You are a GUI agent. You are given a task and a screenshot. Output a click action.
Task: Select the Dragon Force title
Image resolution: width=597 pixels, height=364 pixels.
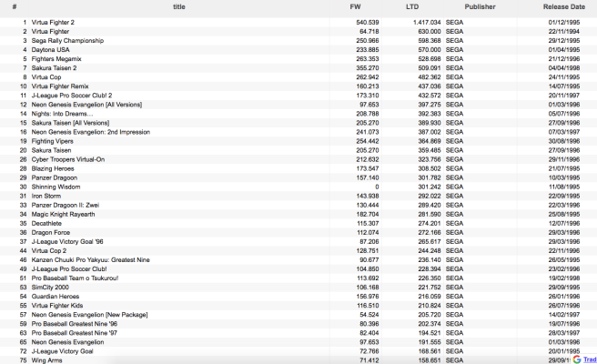[x=51, y=233]
